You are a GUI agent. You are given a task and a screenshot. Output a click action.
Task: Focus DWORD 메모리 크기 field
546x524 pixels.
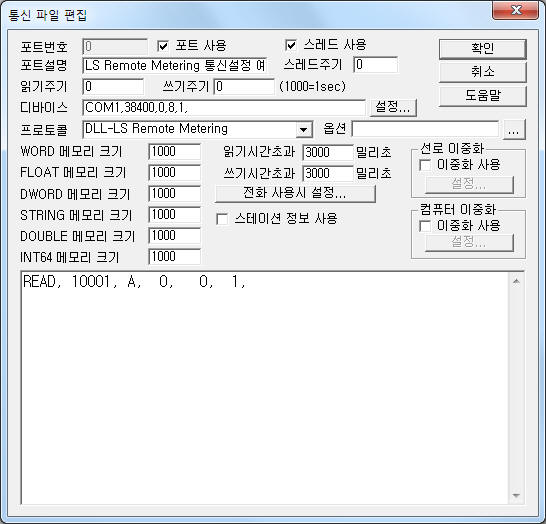(x=174, y=194)
